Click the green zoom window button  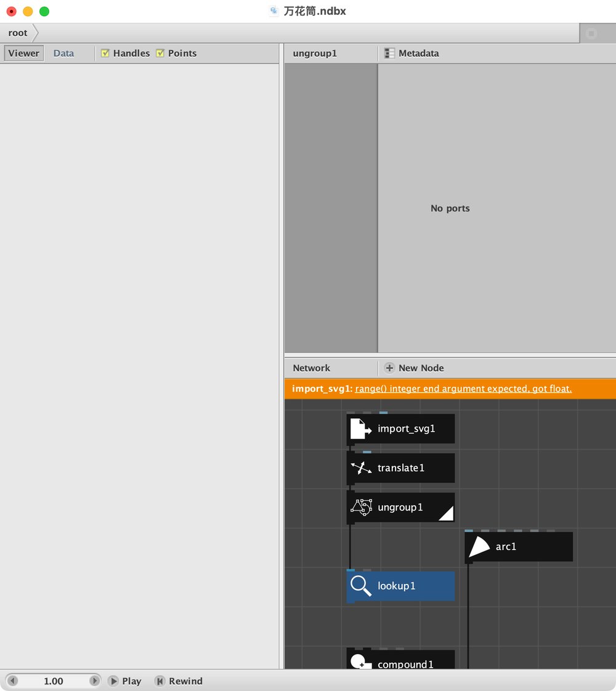tap(44, 12)
